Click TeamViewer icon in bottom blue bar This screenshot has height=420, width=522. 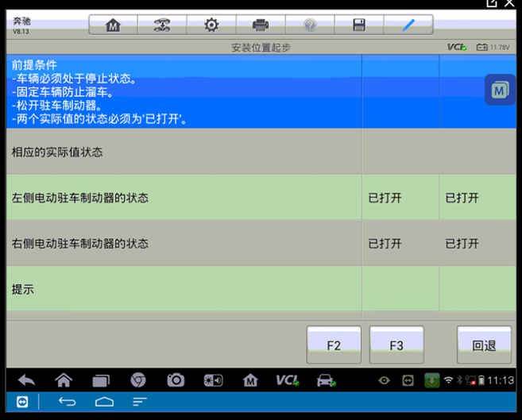22,402
